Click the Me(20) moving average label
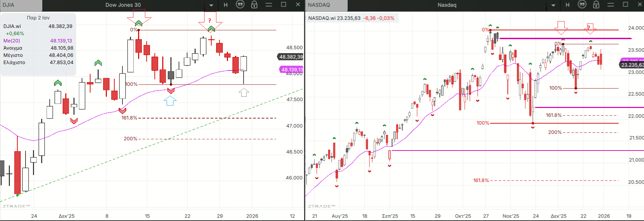This screenshot has width=644, height=221. pyautogui.click(x=12, y=41)
